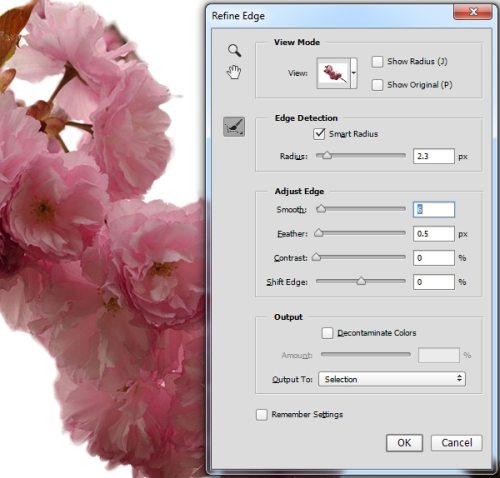
Task: Click the Shift Edge percent field
Action: pyautogui.click(x=434, y=282)
